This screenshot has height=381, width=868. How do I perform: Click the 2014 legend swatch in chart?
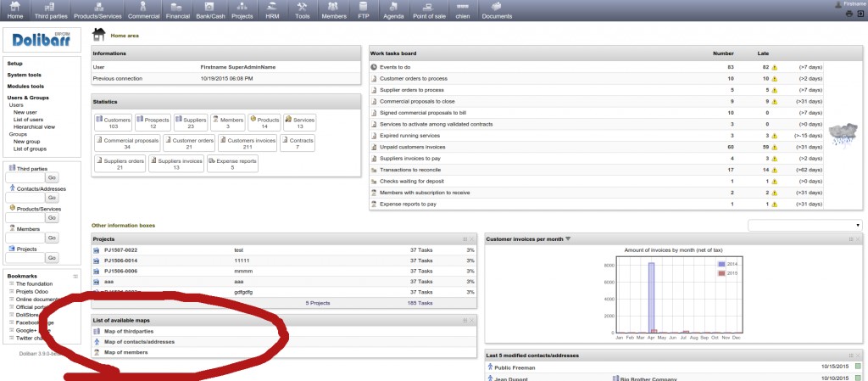point(721,264)
